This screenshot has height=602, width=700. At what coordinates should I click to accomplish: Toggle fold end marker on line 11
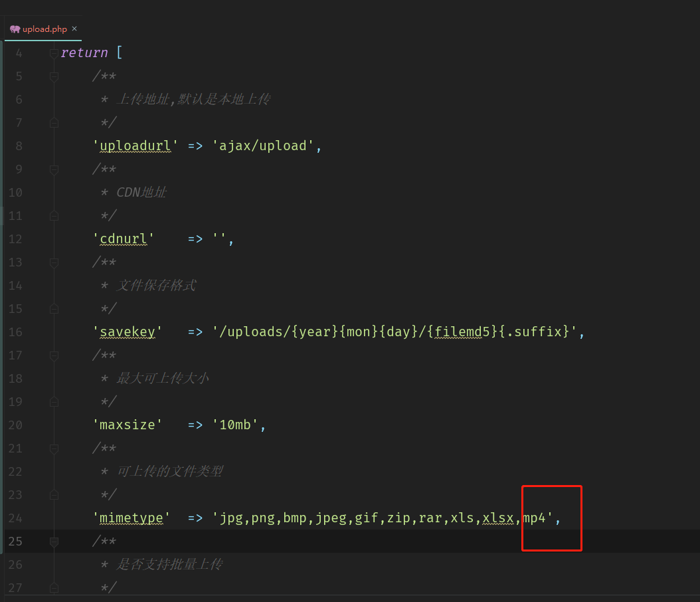54,216
